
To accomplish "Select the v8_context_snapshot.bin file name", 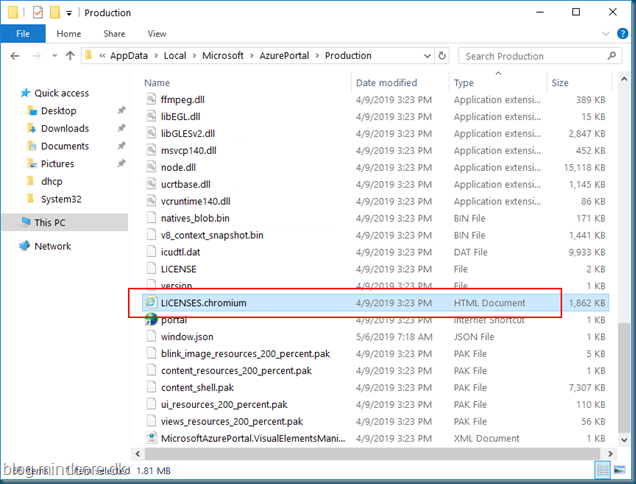I will [x=212, y=235].
